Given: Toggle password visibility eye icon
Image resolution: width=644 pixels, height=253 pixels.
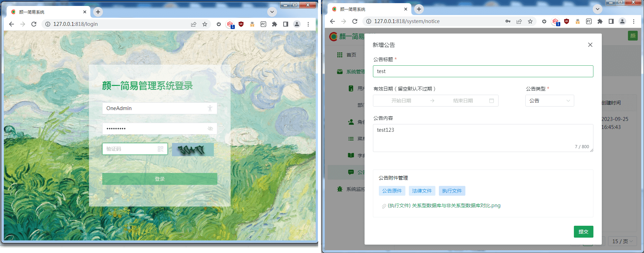Looking at the screenshot, I should click(x=210, y=129).
